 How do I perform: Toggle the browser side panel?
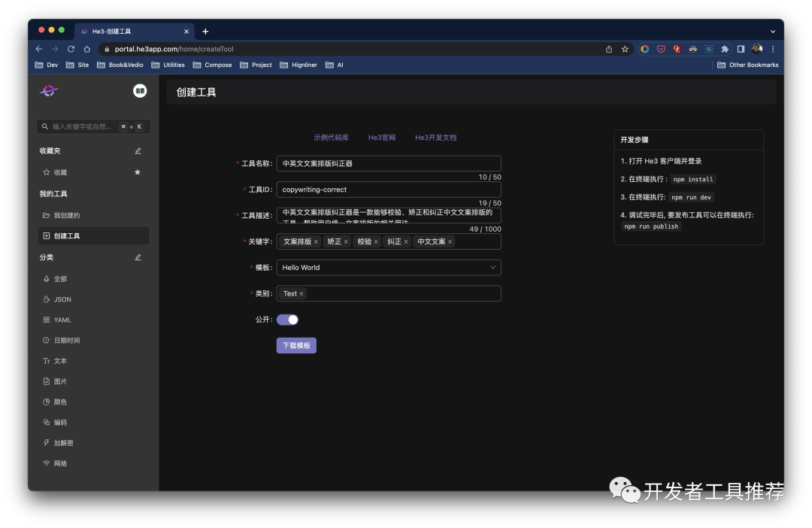tap(741, 49)
